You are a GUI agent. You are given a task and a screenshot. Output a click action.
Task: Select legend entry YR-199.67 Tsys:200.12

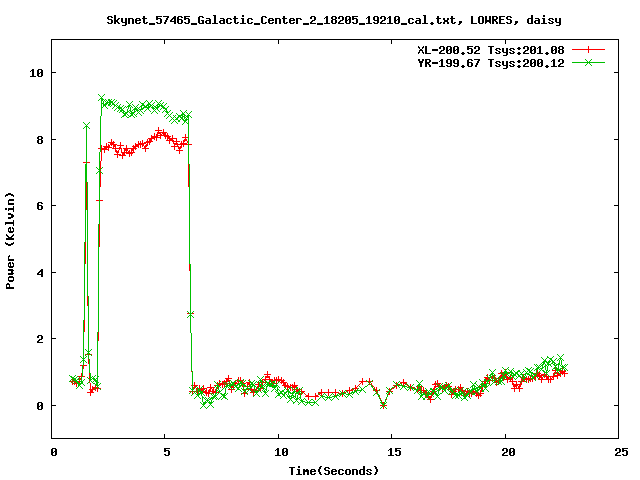[x=491, y=63]
